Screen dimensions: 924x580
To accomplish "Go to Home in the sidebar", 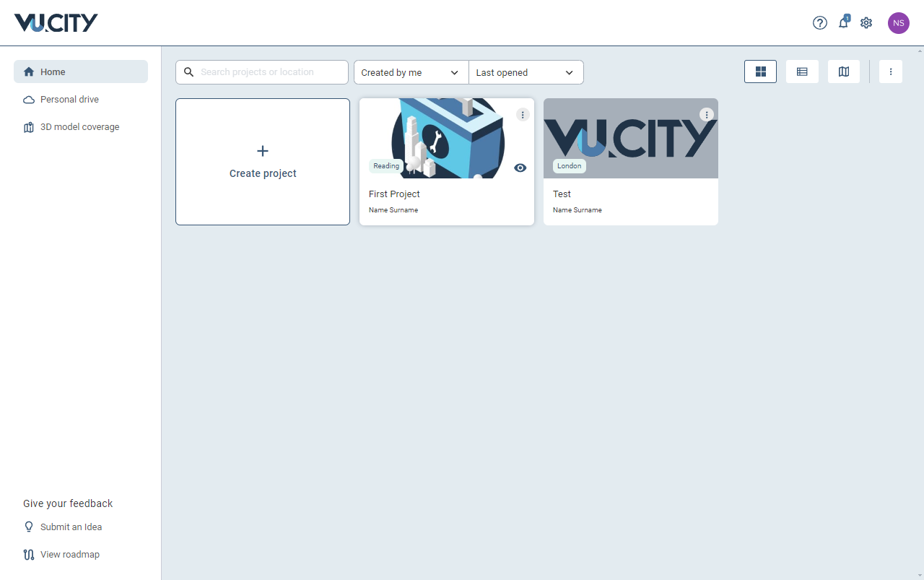I will (x=81, y=72).
